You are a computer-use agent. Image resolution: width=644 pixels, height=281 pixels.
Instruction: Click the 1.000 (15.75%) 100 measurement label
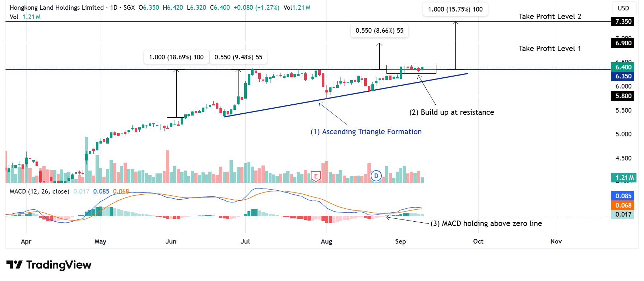[x=455, y=9]
